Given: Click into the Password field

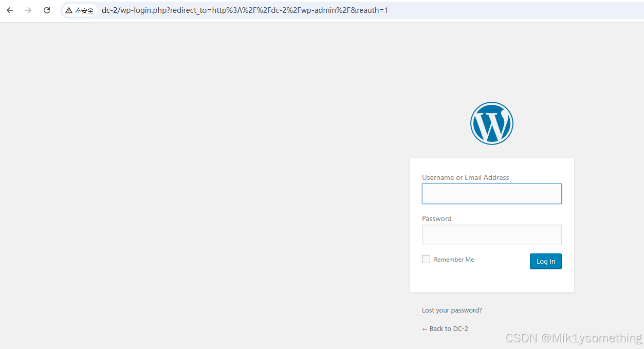Looking at the screenshot, I should click(492, 235).
